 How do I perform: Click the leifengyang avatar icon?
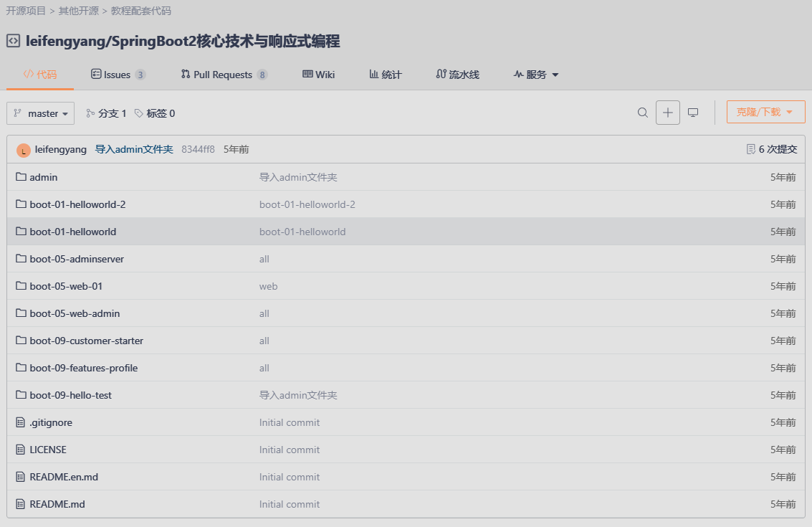[24, 150]
